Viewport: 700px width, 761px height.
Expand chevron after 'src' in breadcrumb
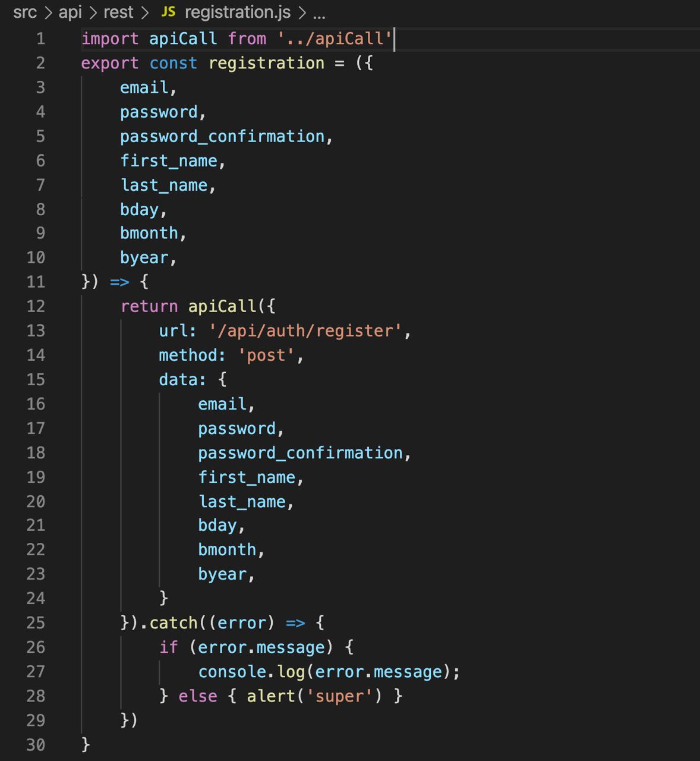click(48, 12)
